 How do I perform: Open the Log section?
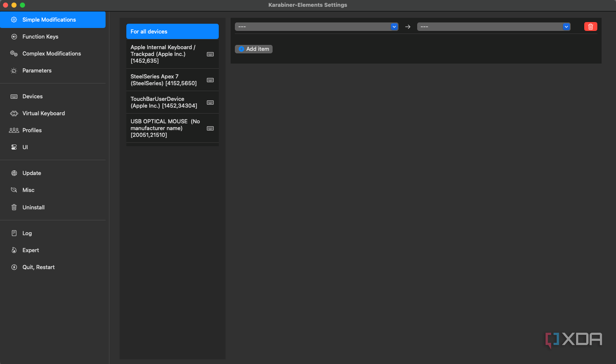[53, 233]
